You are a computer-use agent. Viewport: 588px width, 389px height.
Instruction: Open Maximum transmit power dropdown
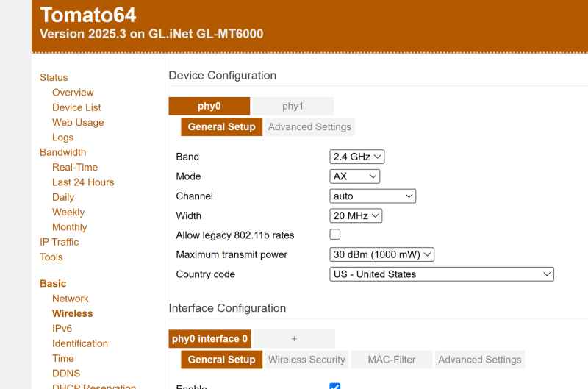[x=381, y=254]
